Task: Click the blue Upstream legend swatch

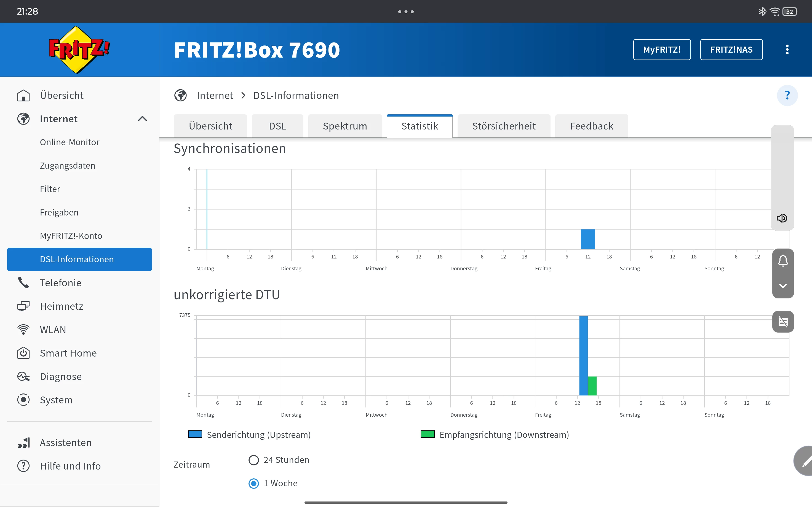Action: click(195, 435)
